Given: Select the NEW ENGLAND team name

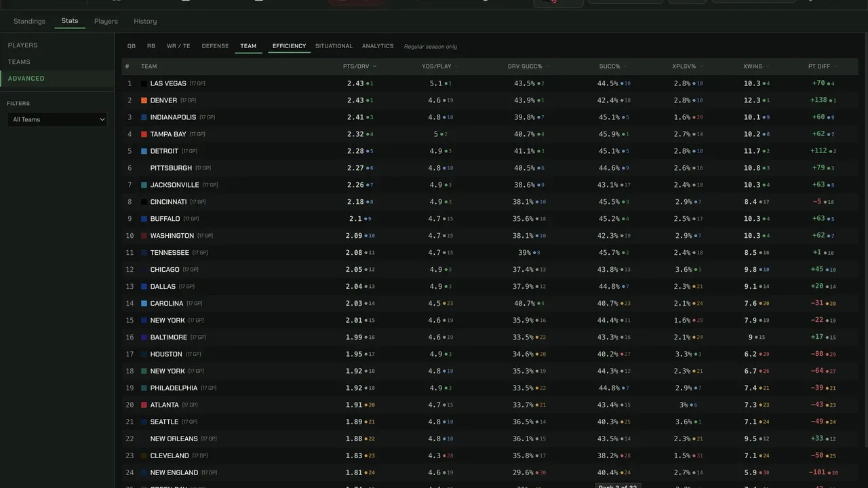Looking at the screenshot, I should [x=174, y=473].
